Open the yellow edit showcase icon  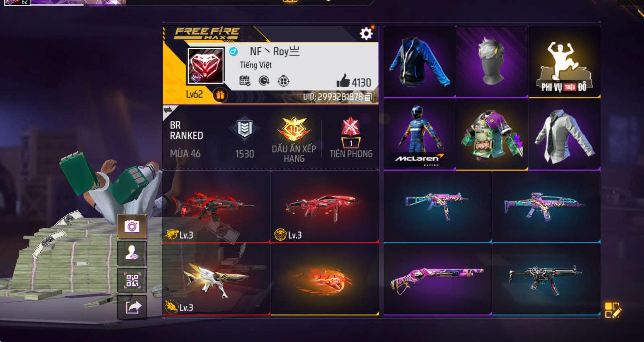pyautogui.click(x=613, y=310)
